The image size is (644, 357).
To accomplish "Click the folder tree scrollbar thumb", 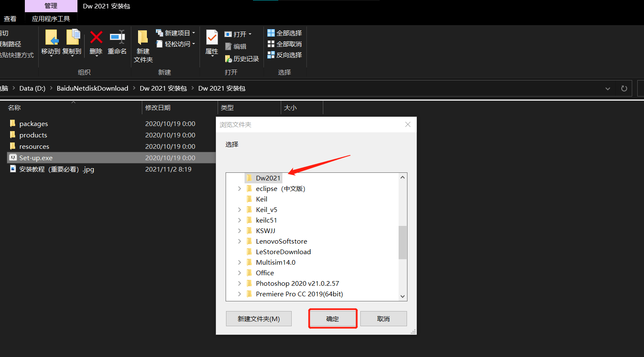I will click(403, 242).
